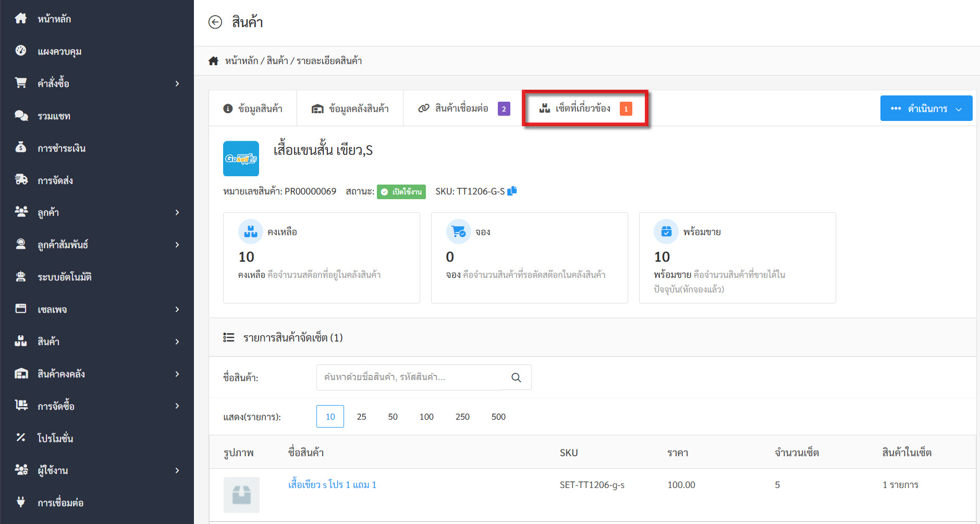Expand the คำสั่งซื้อ orders menu
This screenshot has height=524, width=980.
pyautogui.click(x=96, y=83)
